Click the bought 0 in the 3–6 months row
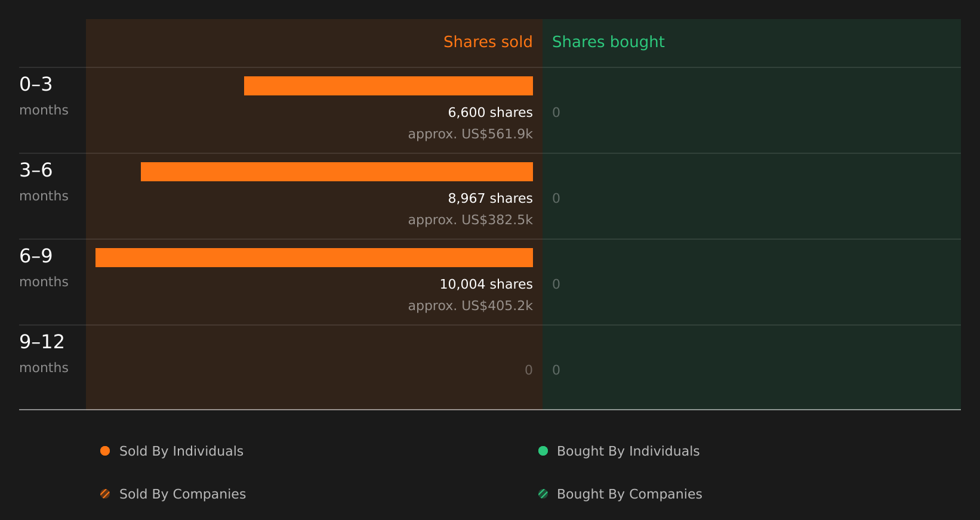 (556, 198)
